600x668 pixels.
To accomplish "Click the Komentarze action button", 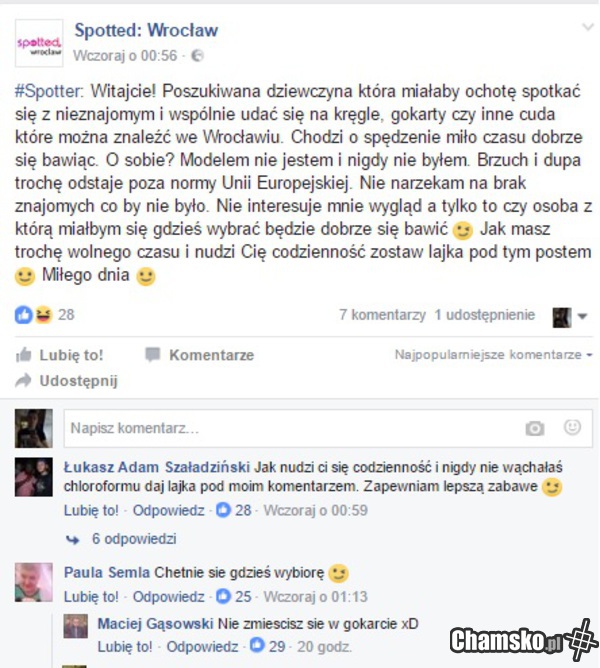I will coord(199,355).
